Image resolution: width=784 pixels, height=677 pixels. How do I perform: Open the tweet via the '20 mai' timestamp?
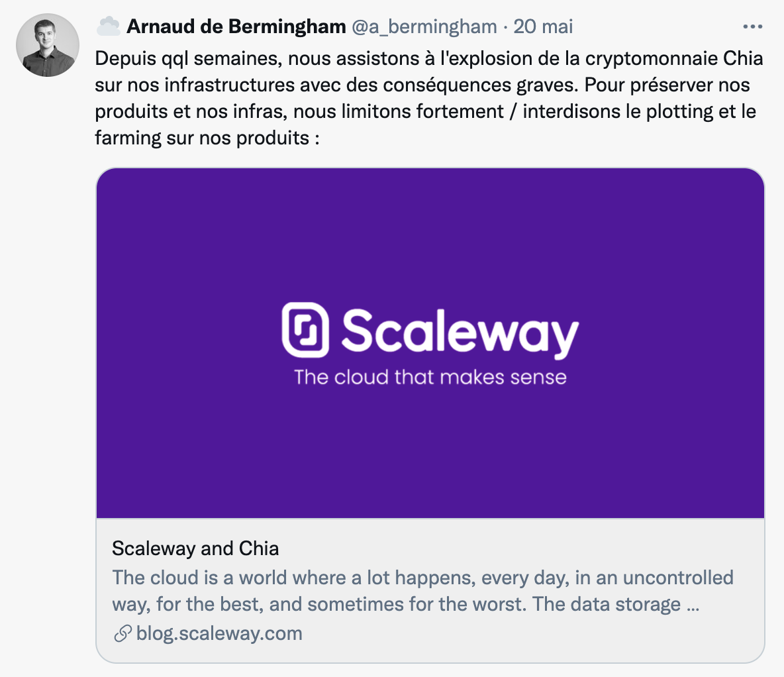pyautogui.click(x=543, y=26)
